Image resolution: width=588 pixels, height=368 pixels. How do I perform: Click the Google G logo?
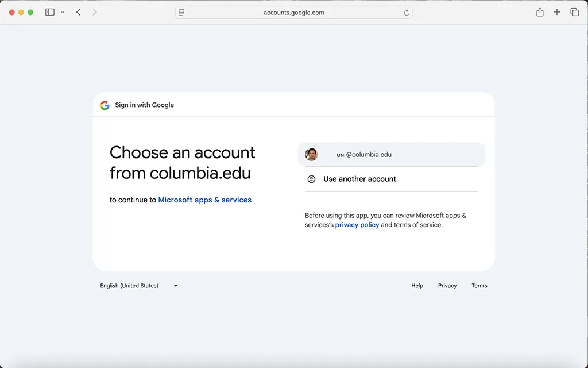pos(105,105)
